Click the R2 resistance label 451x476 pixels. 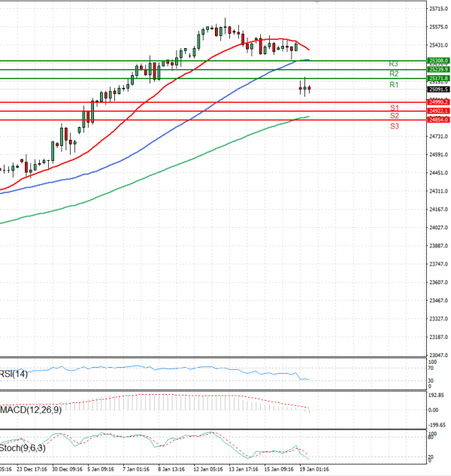click(393, 74)
